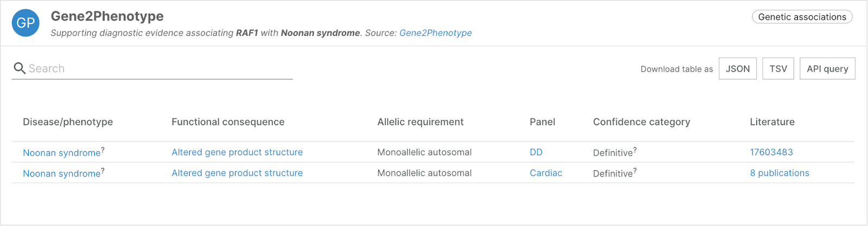Open second row Noonan syndrome link
This screenshot has width=868, height=226.
click(x=61, y=173)
